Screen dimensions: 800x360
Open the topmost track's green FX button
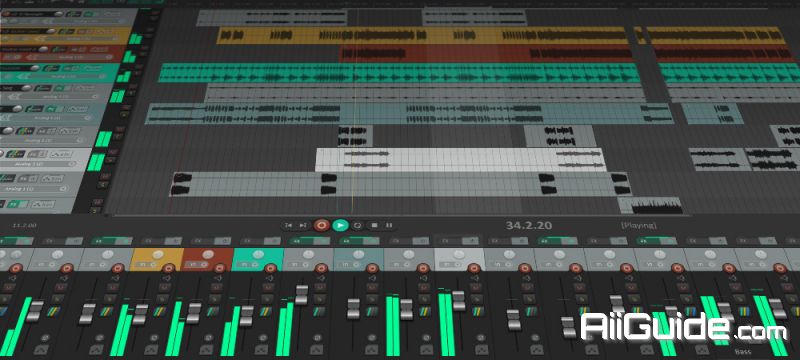click(88, 14)
